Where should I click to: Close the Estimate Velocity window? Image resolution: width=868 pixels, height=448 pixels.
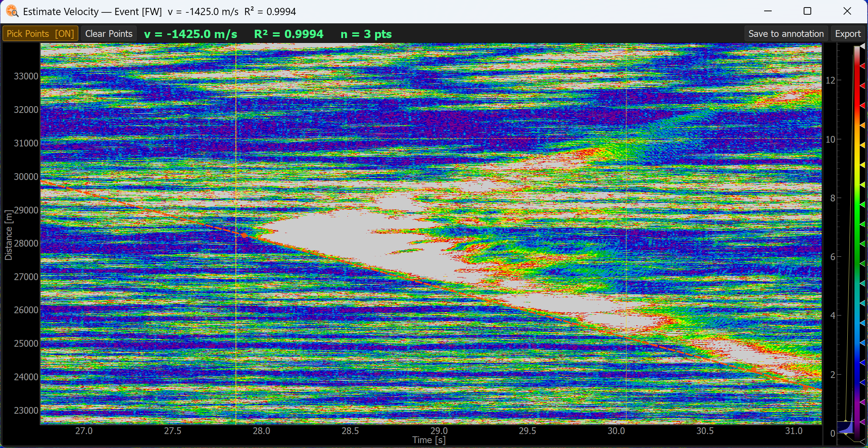click(x=847, y=11)
